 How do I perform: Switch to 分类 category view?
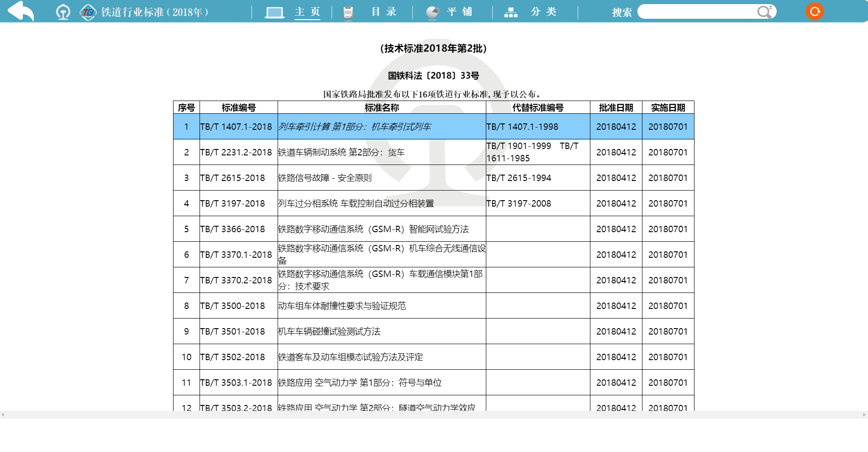(x=543, y=12)
